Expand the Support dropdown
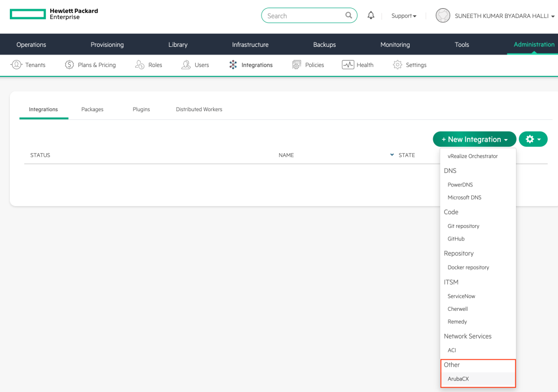This screenshot has width=558, height=392. pos(404,16)
